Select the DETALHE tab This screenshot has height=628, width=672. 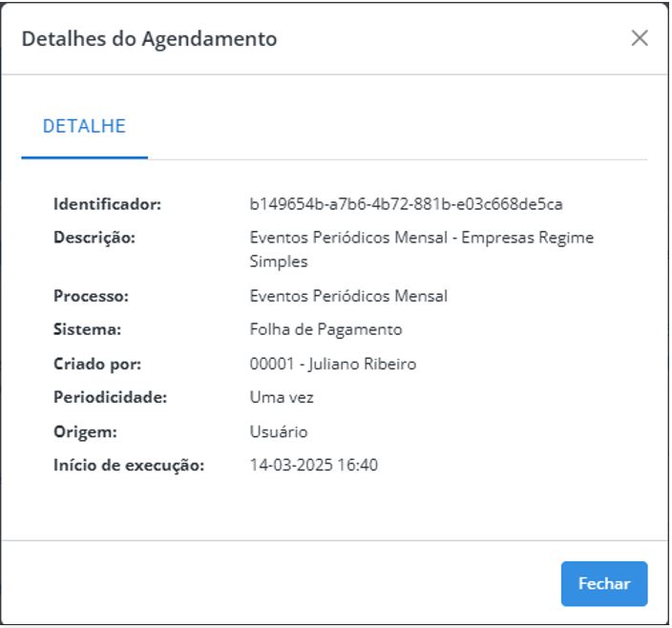pyautogui.click(x=84, y=126)
